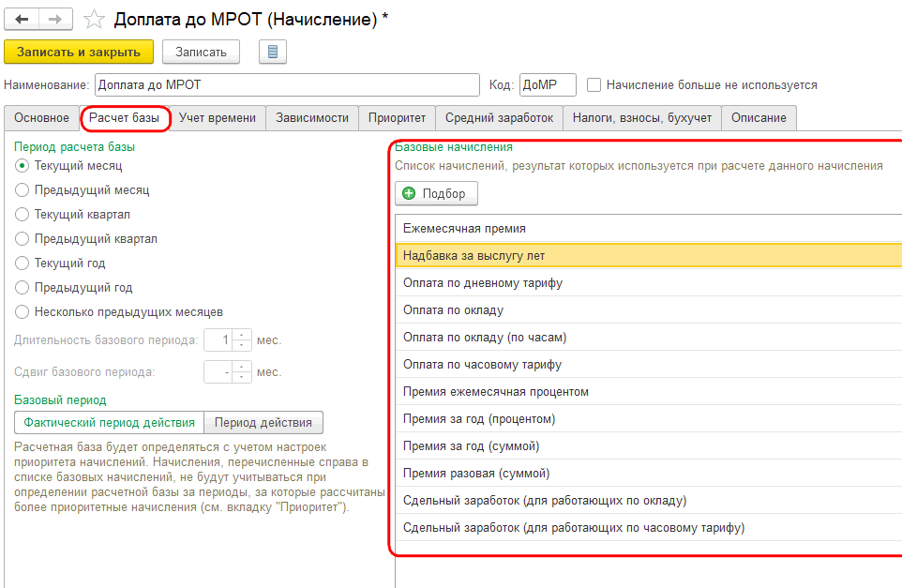The width and height of the screenshot is (902, 588).
Task: Open the 'Расчет базы' tab
Action: 125,118
